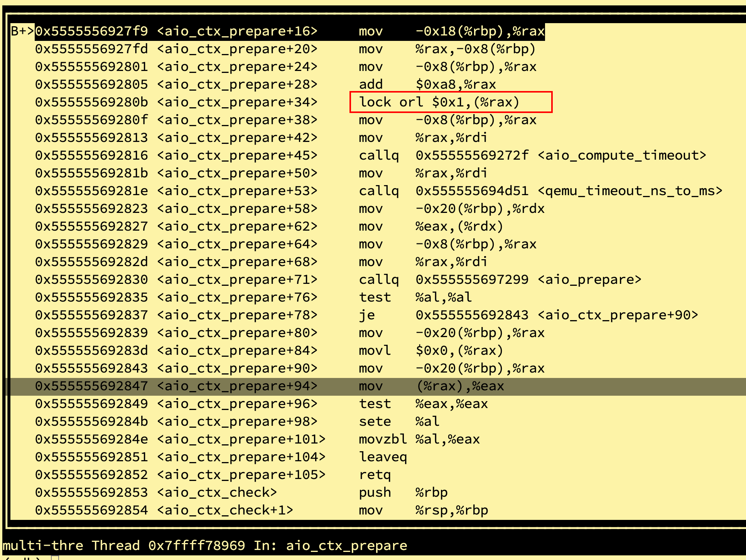Click address 0x55555569281e

click(x=91, y=191)
